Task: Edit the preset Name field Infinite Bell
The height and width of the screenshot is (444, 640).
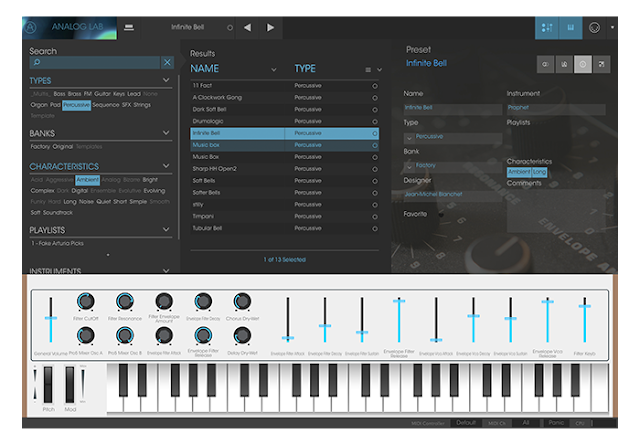Action: click(453, 108)
